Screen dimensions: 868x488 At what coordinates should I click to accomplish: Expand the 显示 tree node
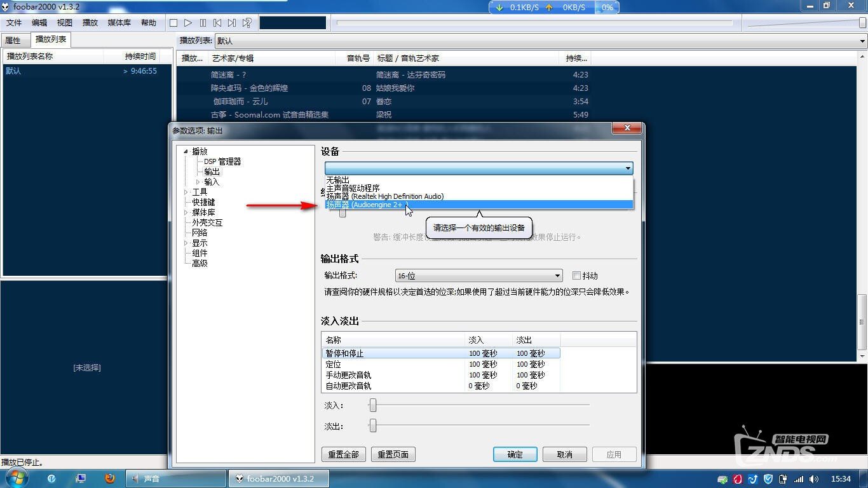[x=186, y=243]
